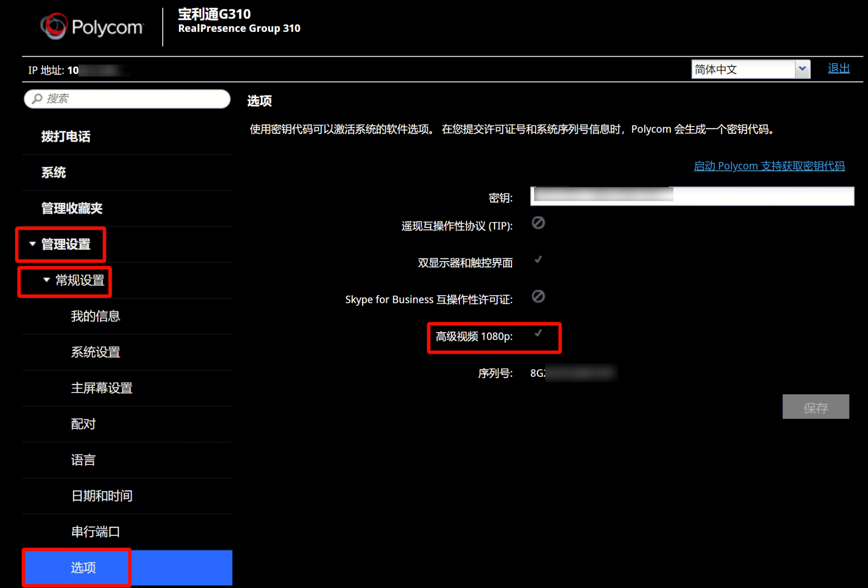Open the 系统 menu item

(54, 172)
